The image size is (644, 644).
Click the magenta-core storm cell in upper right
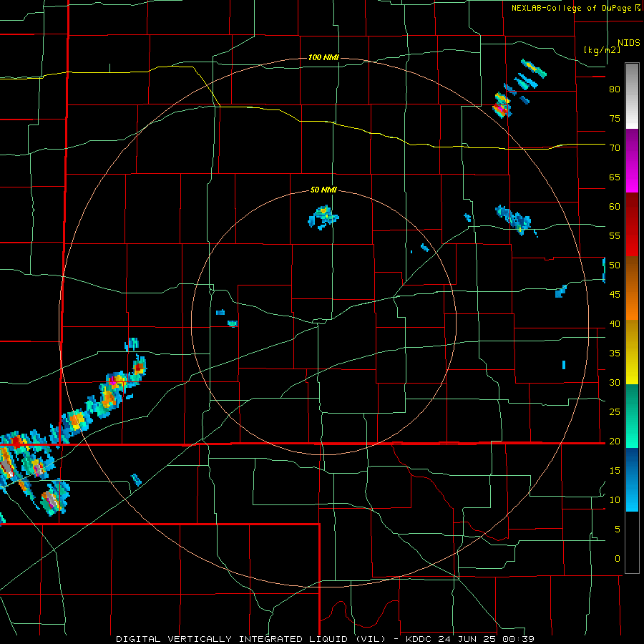tap(502, 105)
